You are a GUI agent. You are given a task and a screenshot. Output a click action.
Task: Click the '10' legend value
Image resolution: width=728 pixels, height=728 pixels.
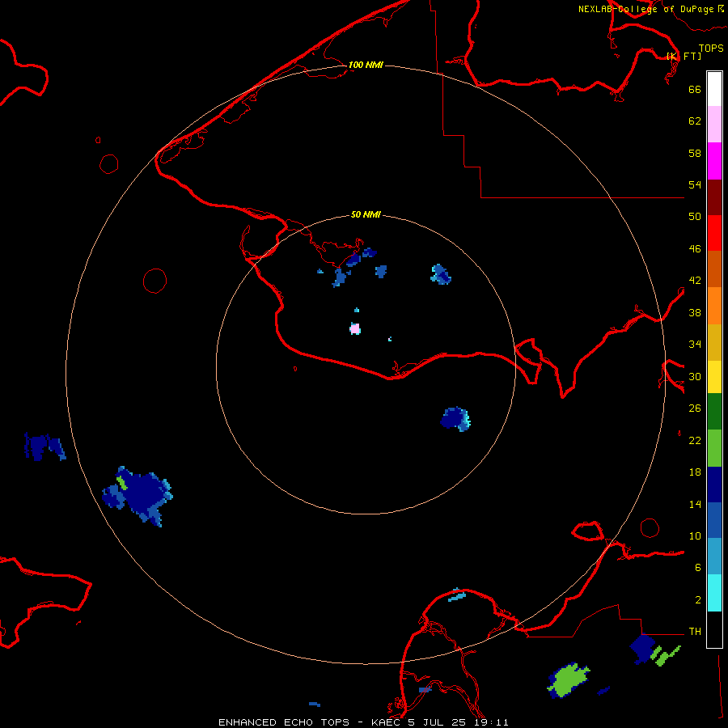695,535
